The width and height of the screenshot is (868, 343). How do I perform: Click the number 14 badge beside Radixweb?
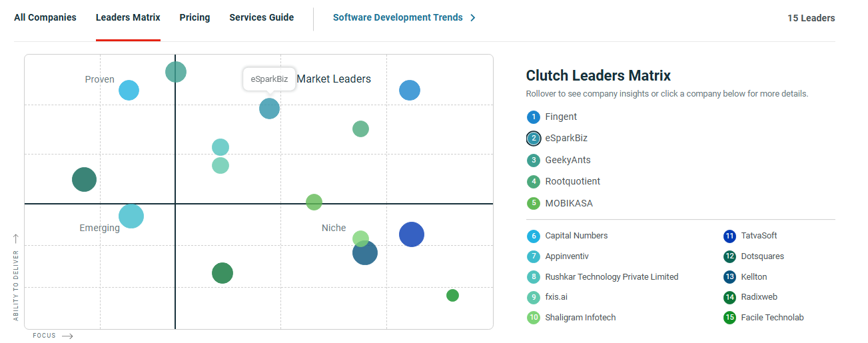click(729, 297)
